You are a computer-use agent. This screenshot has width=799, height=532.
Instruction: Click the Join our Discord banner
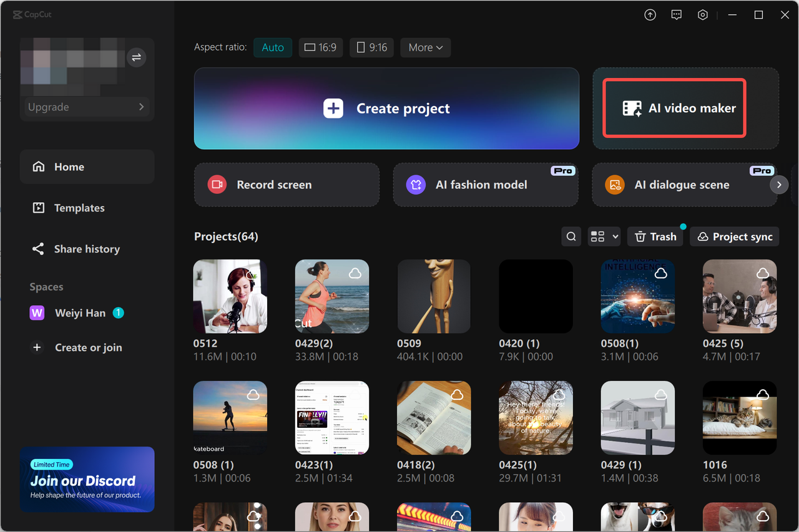click(87, 479)
